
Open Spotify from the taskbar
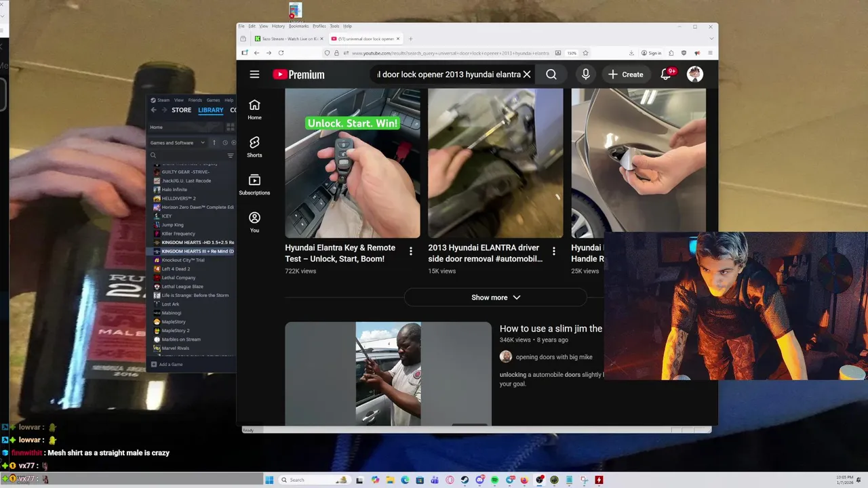click(494, 480)
